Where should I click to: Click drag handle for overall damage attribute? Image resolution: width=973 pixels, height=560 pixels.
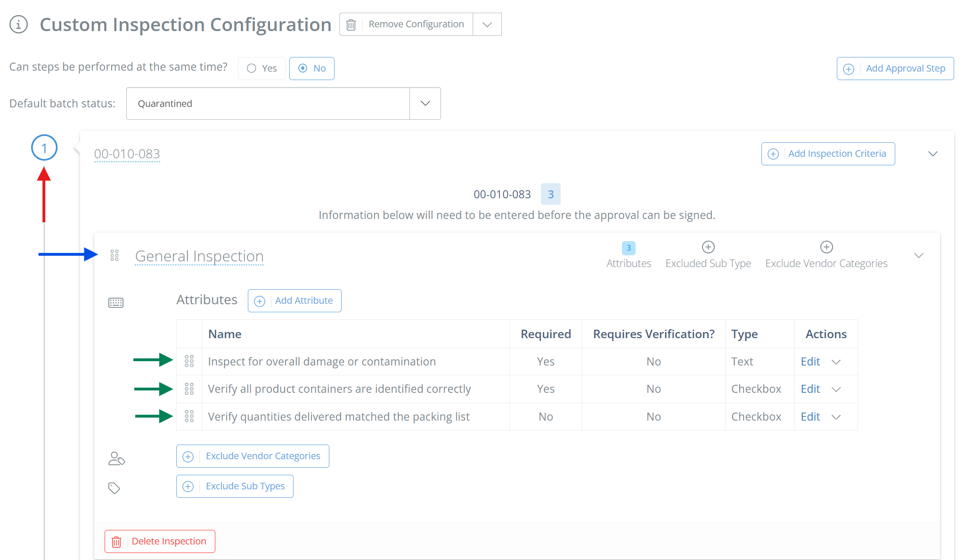coord(189,361)
